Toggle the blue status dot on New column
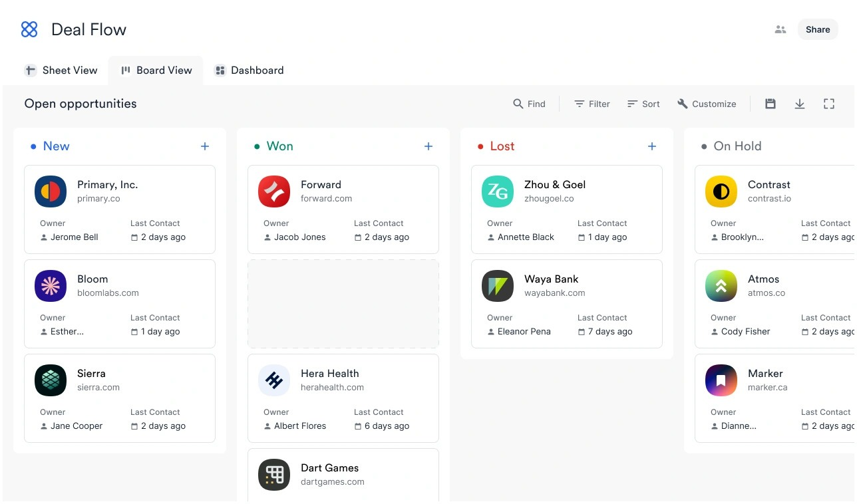857x504 pixels. [x=35, y=146]
